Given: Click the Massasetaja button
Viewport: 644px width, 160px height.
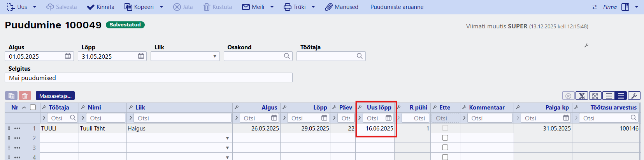Looking at the screenshot, I should (55, 96).
